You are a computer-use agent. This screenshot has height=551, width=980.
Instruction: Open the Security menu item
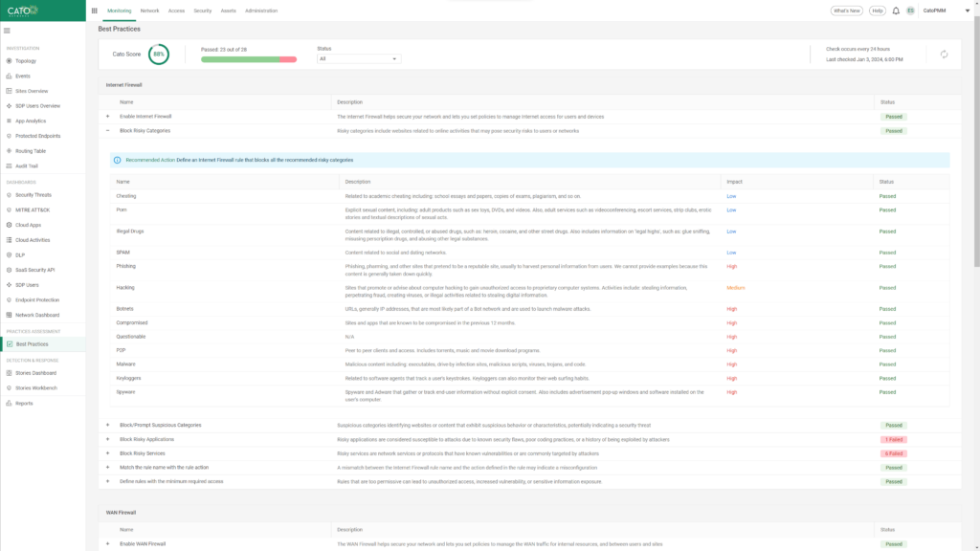click(x=204, y=11)
